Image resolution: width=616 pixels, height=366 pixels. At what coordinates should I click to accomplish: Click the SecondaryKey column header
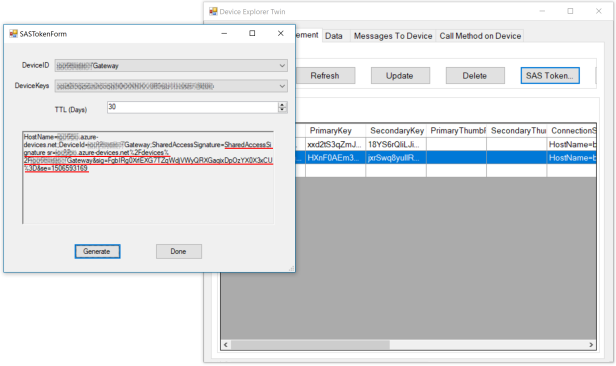(x=396, y=130)
